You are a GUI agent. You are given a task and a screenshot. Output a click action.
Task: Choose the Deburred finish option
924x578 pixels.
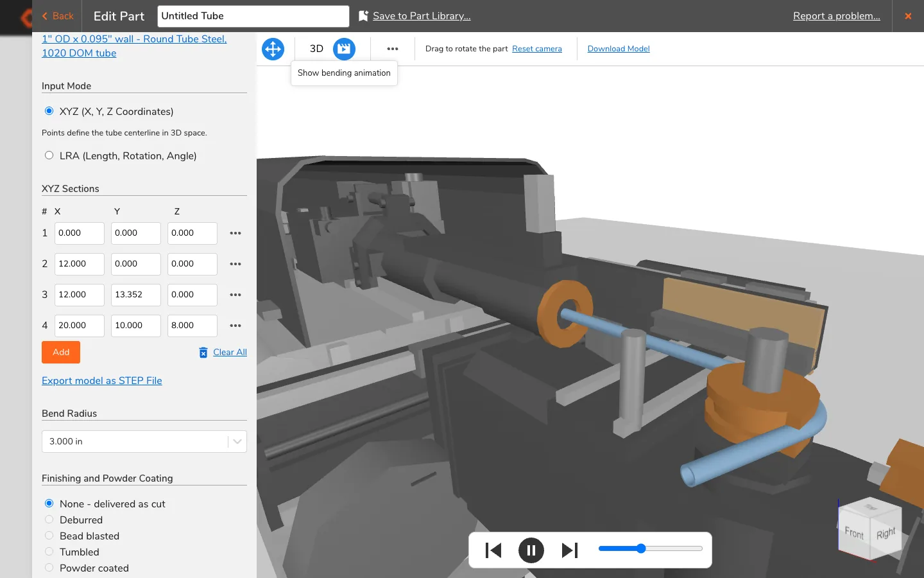coord(49,520)
